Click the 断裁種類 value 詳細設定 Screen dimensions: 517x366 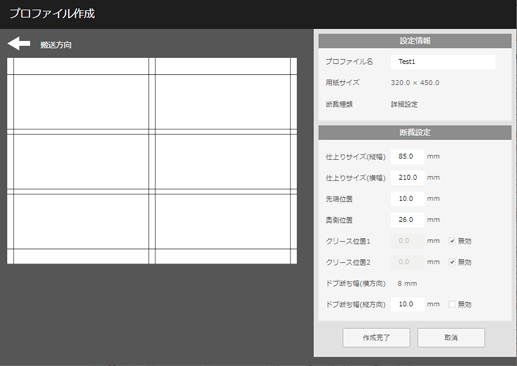tap(404, 104)
